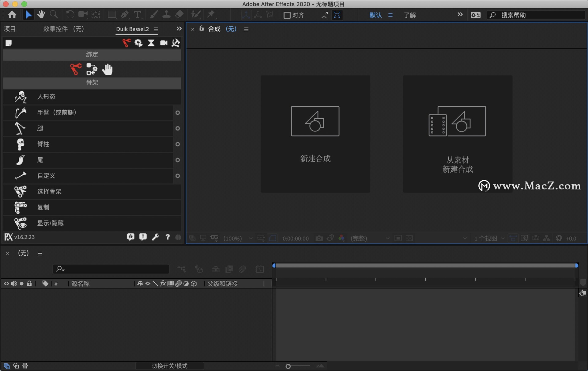Click 显示/隐藏 structures button
Image resolution: width=588 pixels, height=371 pixels.
pyautogui.click(x=92, y=223)
